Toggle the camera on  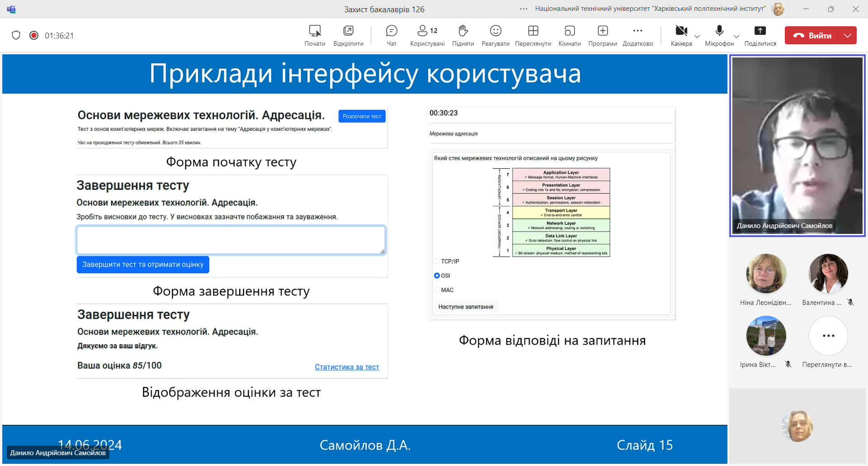(681, 35)
